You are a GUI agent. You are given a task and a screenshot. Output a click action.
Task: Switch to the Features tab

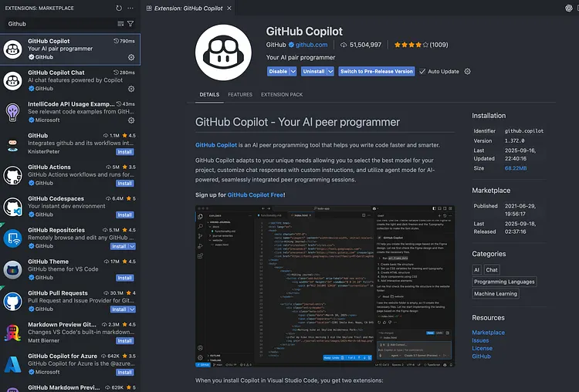pyautogui.click(x=240, y=94)
